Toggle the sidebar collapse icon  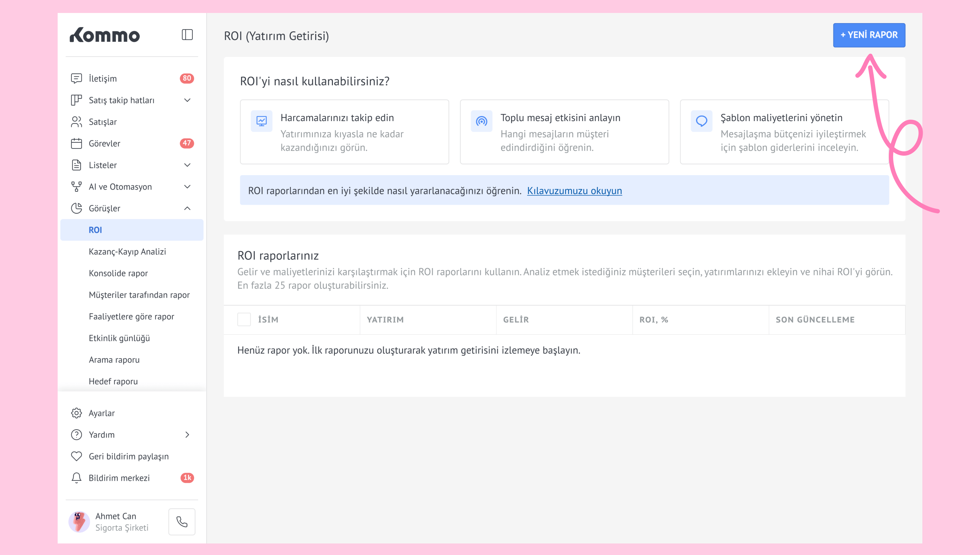point(187,35)
